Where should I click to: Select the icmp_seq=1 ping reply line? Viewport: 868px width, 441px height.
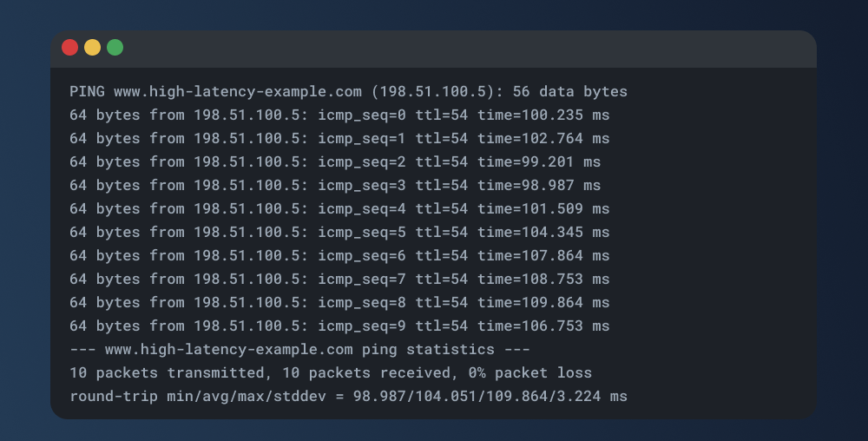click(x=339, y=138)
